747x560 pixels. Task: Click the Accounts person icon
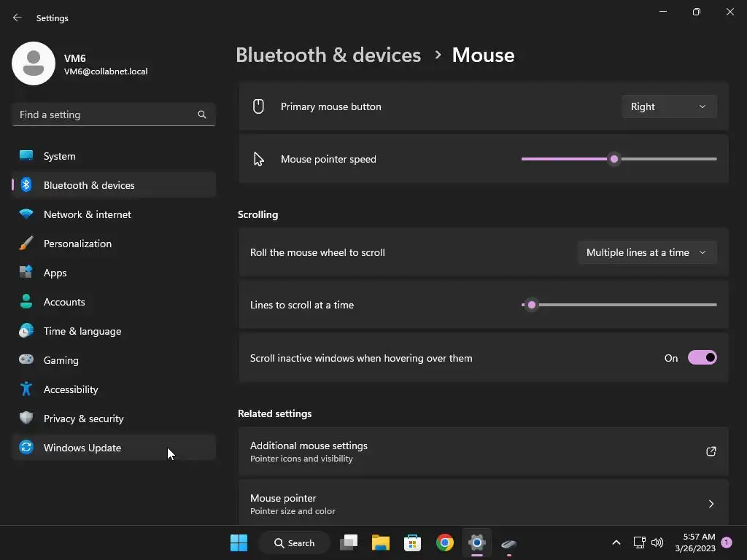click(x=26, y=301)
